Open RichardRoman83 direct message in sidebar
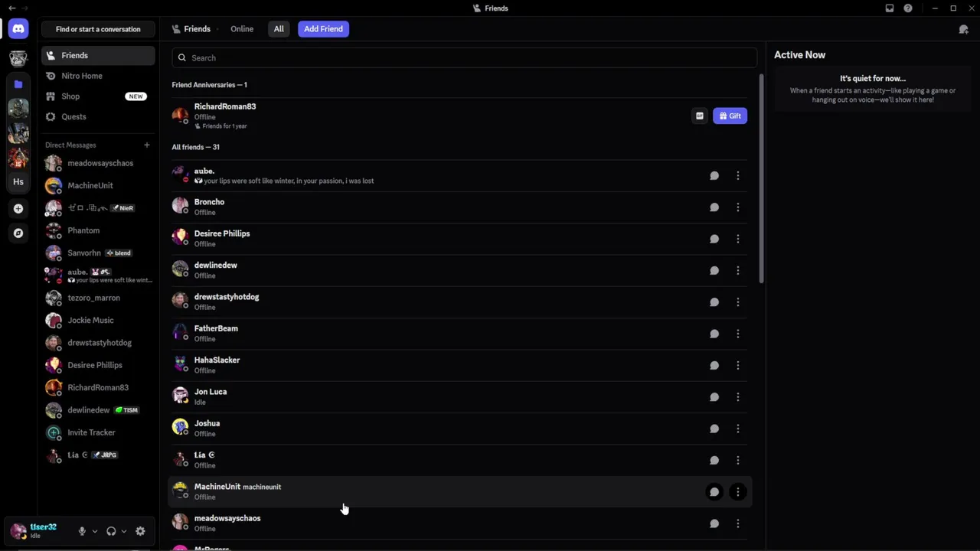The height and width of the screenshot is (551, 980). pyautogui.click(x=98, y=387)
